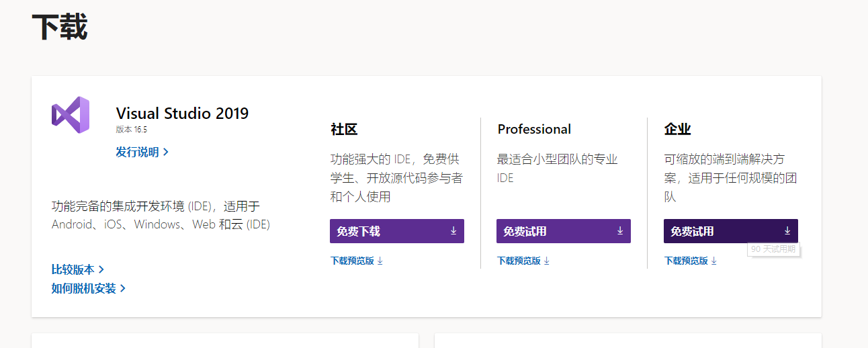Click the small arrow beside 社区 下载预览版

pos(380,261)
